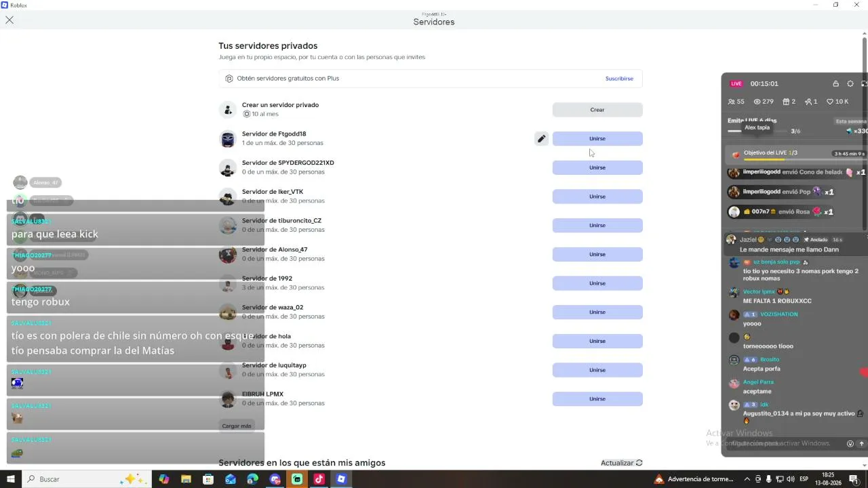
Task: Show hidden system tray icons
Action: point(747,479)
